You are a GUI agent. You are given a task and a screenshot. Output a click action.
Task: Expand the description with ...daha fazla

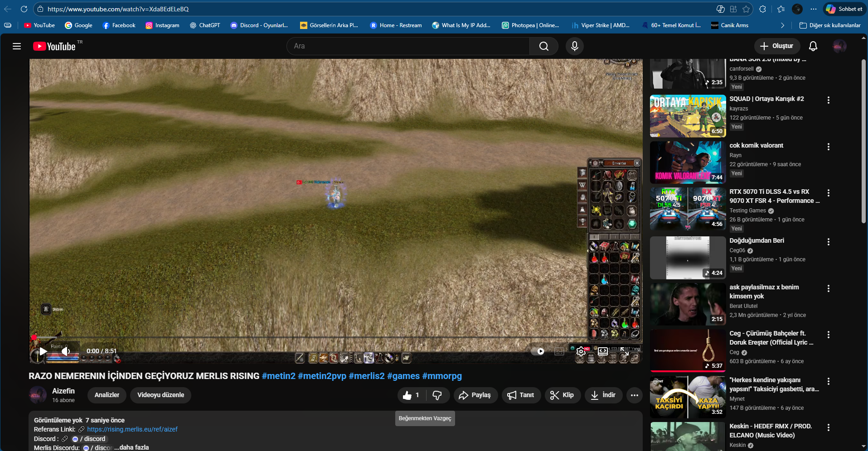(131, 447)
